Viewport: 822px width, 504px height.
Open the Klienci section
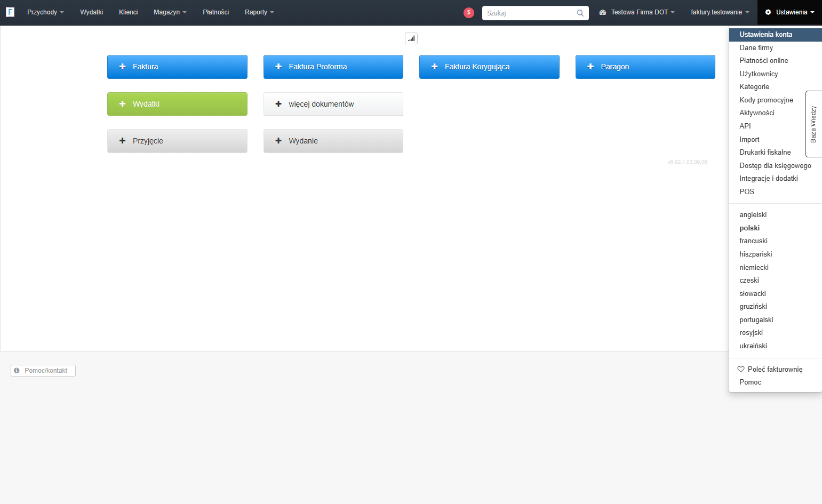(128, 12)
